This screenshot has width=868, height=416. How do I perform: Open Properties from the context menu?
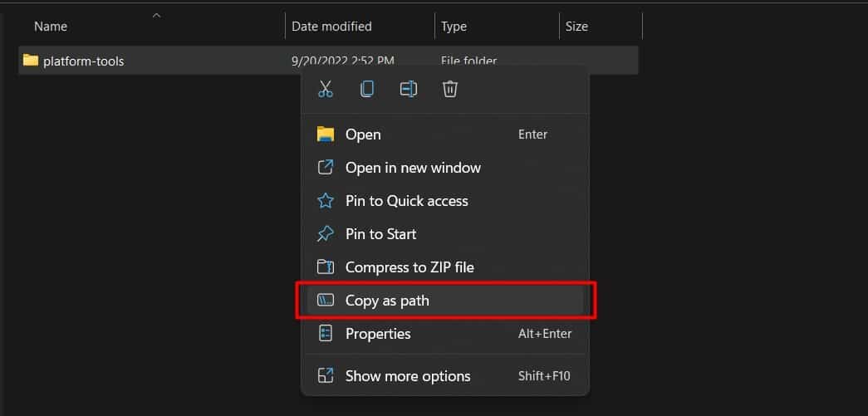click(x=445, y=334)
